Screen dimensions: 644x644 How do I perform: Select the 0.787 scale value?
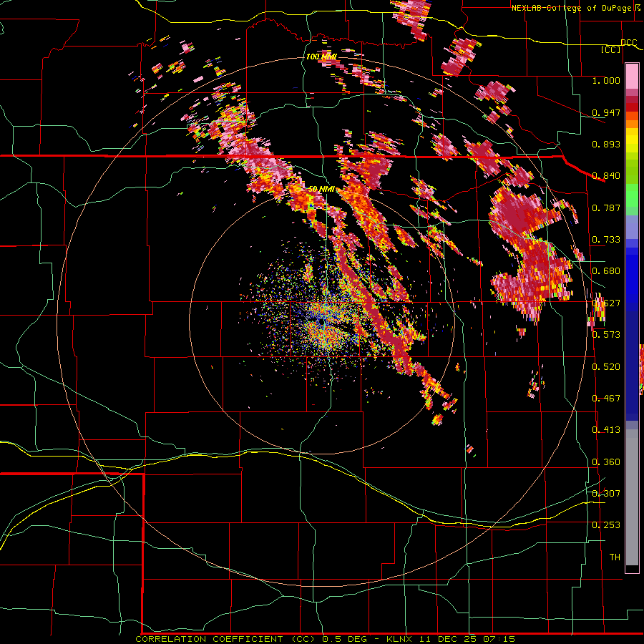[606, 208]
